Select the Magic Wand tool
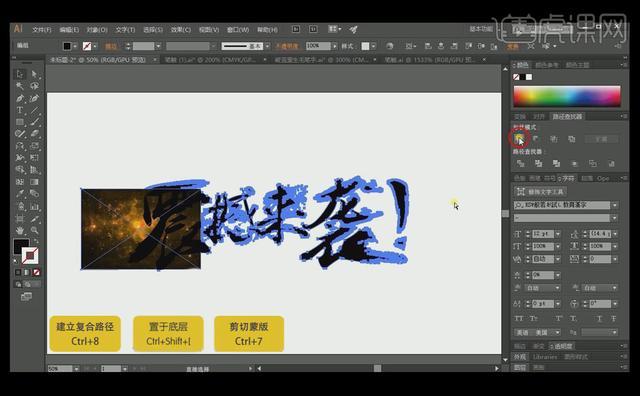 [x=20, y=86]
